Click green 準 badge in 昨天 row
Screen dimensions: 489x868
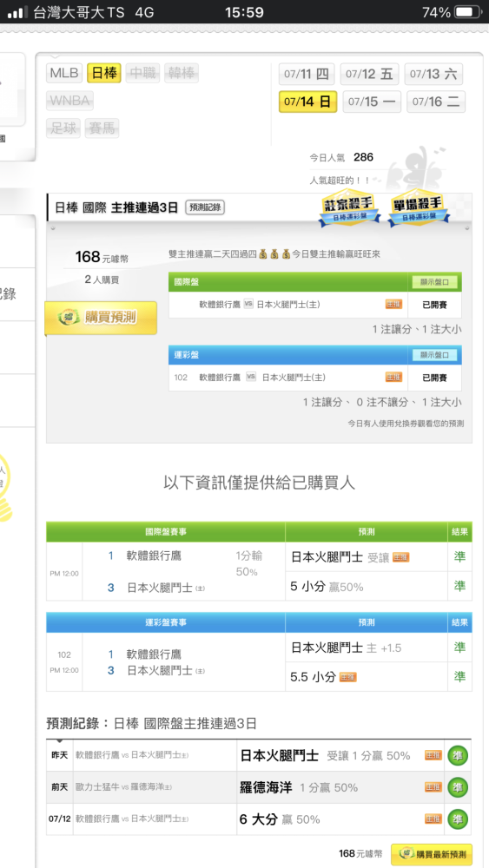pos(458,756)
